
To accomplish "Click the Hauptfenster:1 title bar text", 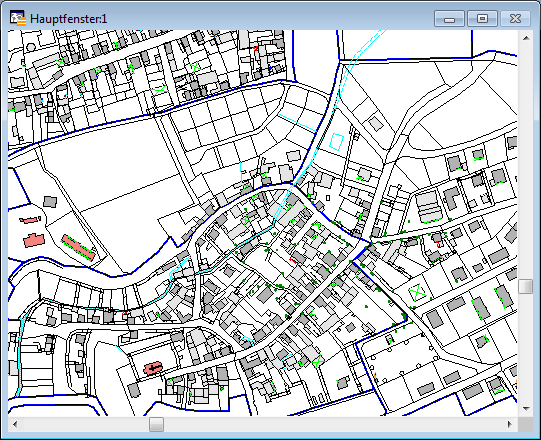I will pyautogui.click(x=69, y=19).
